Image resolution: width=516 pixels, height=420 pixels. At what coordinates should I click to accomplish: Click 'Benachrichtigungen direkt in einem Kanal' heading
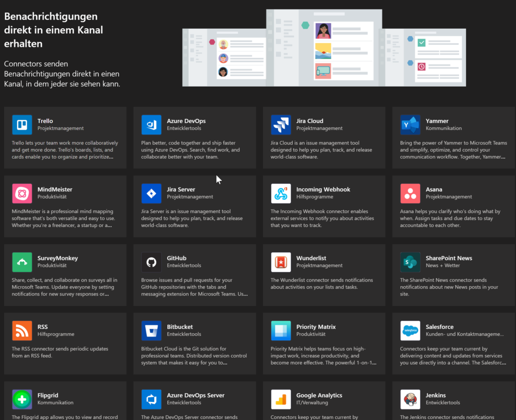click(53, 30)
